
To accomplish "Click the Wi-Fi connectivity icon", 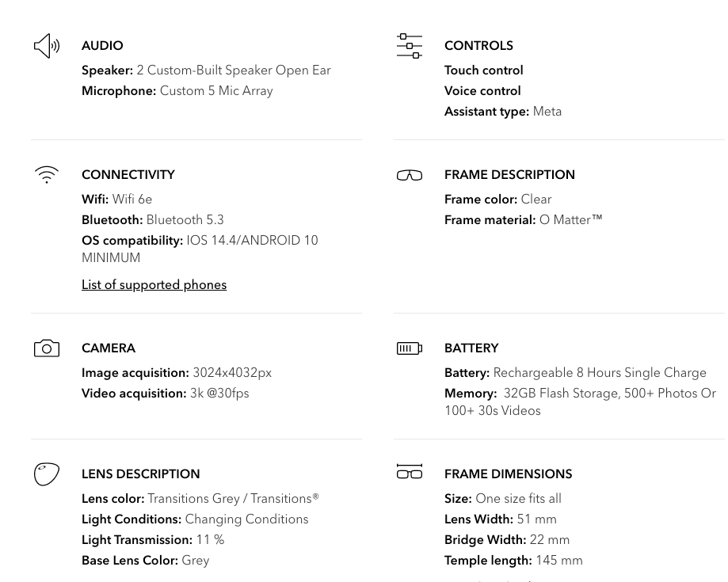I will [47, 175].
